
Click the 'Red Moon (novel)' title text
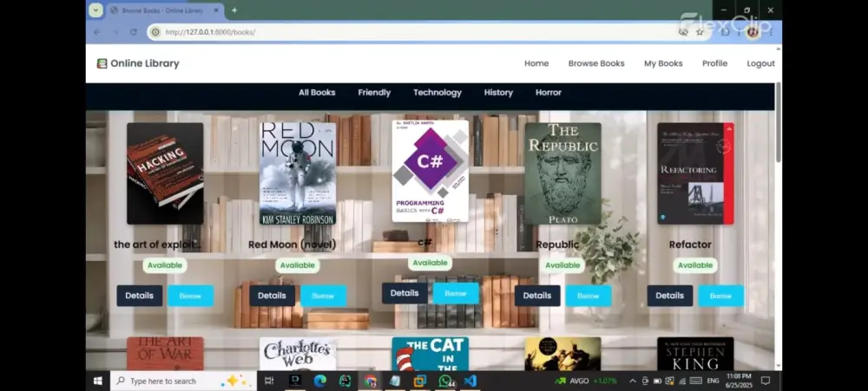(293, 244)
